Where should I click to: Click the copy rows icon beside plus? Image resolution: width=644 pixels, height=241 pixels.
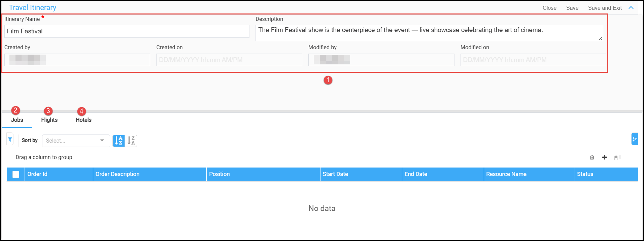(x=617, y=157)
